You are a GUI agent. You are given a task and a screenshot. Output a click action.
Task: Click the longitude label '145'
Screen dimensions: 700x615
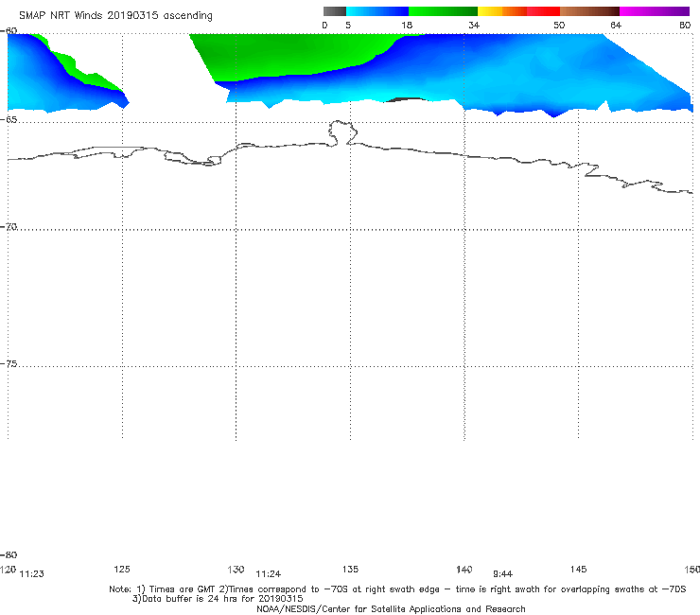(x=579, y=569)
